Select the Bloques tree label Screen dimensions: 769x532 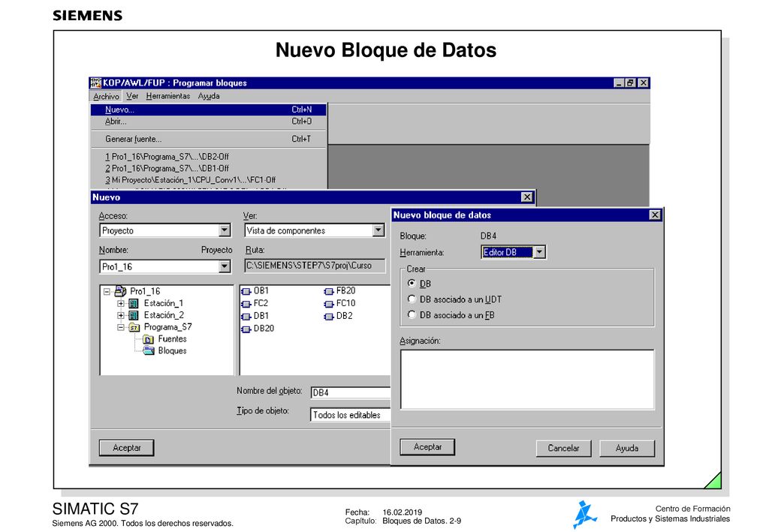coord(172,350)
